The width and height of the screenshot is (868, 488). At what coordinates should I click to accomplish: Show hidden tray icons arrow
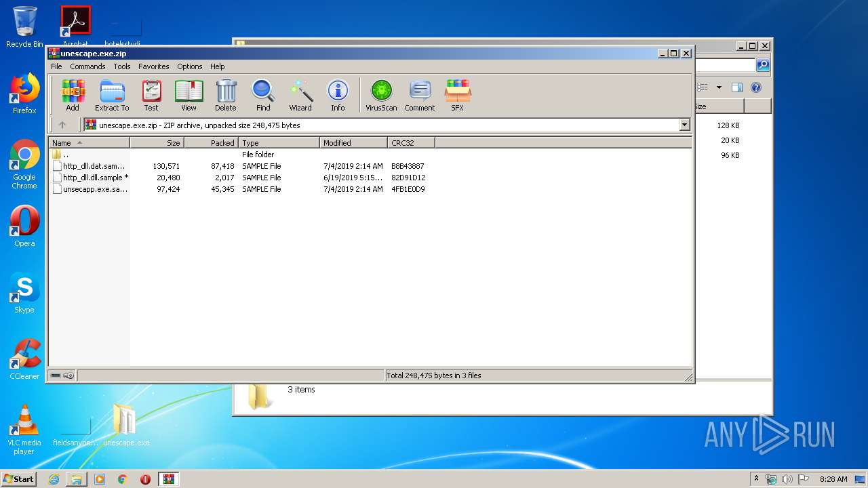[757, 479]
